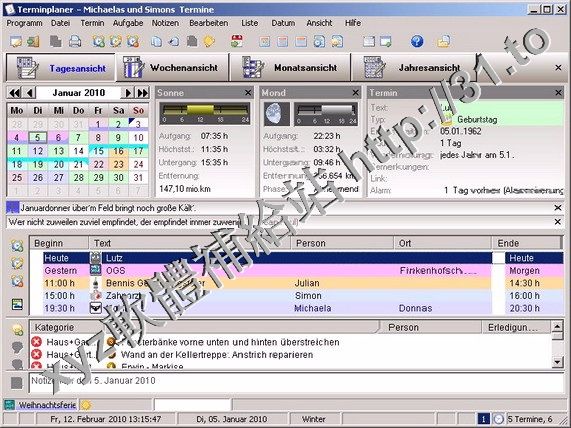571x428 pixels.
Task: Click the red calendar icon in toolbar
Action: tap(237, 41)
